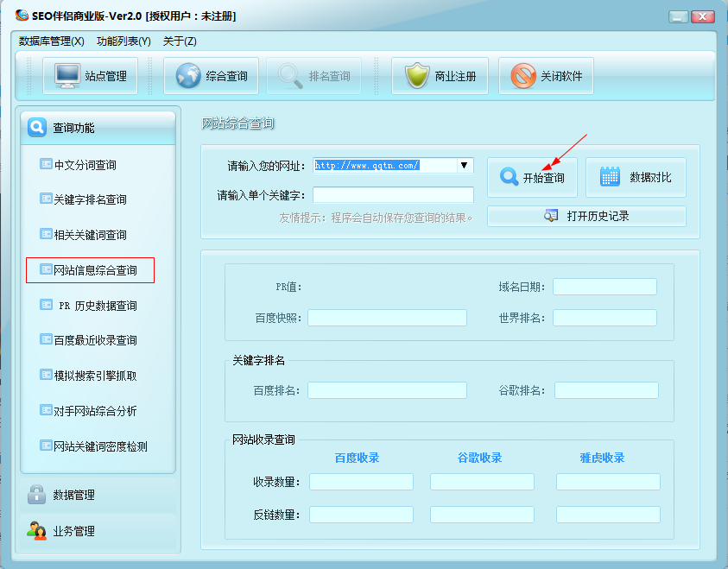This screenshot has width=728, height=569.
Task: Click the 商业注册 shield toolbar button
Action: (440, 76)
